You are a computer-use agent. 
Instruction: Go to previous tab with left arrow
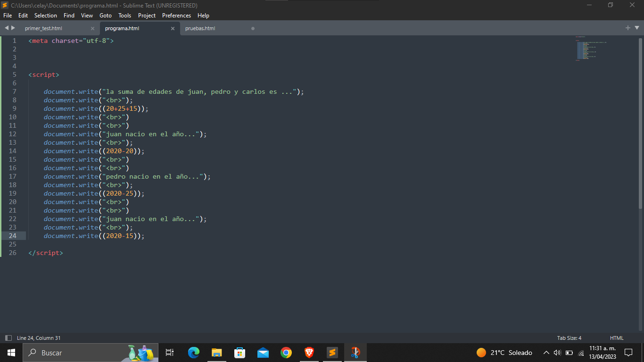click(7, 28)
